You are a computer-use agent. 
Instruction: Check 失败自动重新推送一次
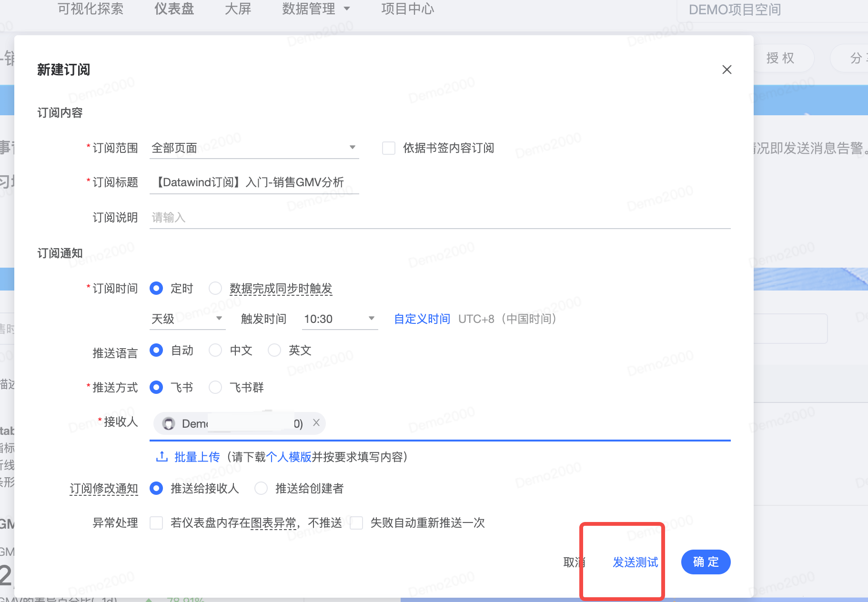point(356,523)
